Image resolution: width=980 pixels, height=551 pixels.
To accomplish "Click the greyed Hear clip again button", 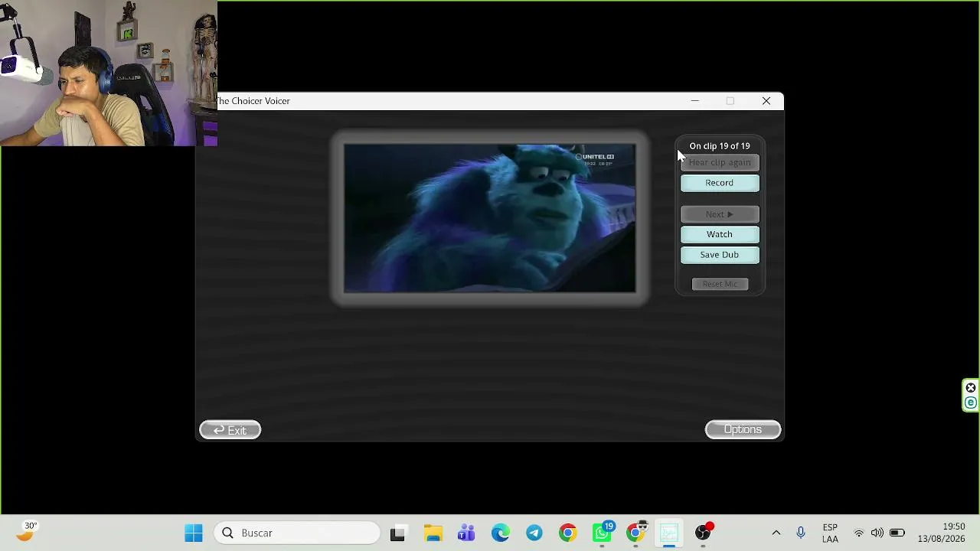I will (x=720, y=162).
